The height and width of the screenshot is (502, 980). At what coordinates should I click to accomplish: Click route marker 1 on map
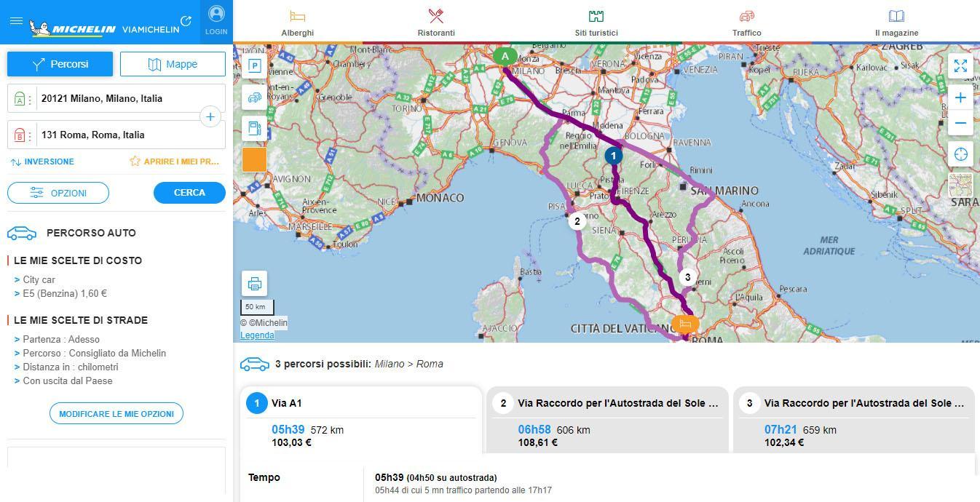(613, 156)
